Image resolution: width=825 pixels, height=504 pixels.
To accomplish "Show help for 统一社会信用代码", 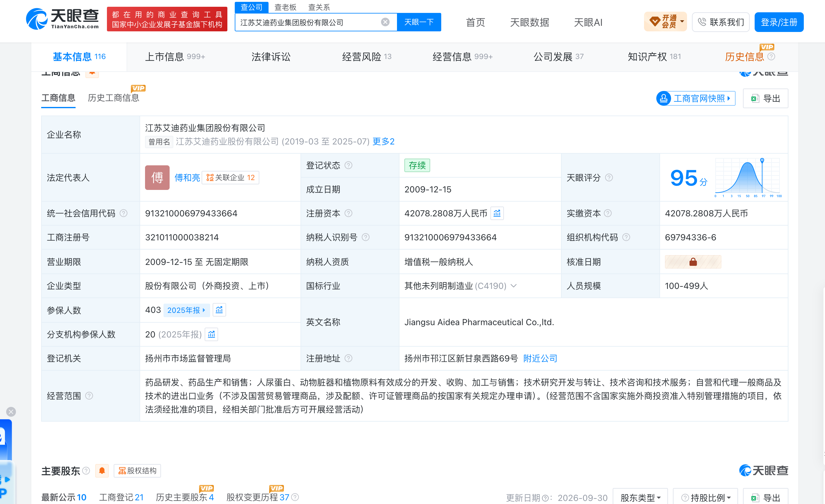I will click(x=123, y=213).
